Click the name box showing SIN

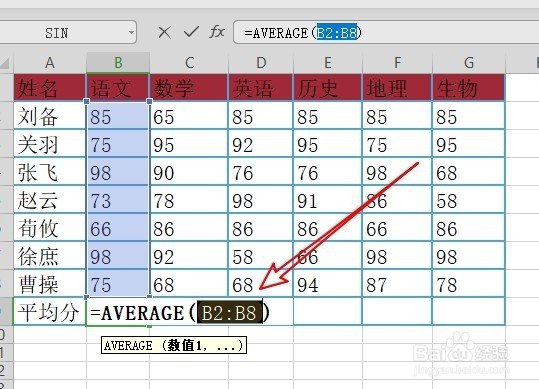[x=57, y=33]
